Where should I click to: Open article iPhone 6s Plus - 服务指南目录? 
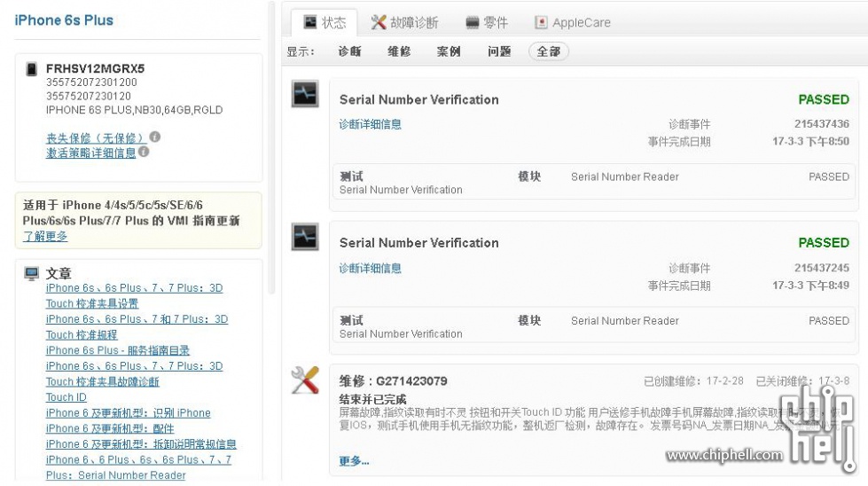(x=118, y=350)
